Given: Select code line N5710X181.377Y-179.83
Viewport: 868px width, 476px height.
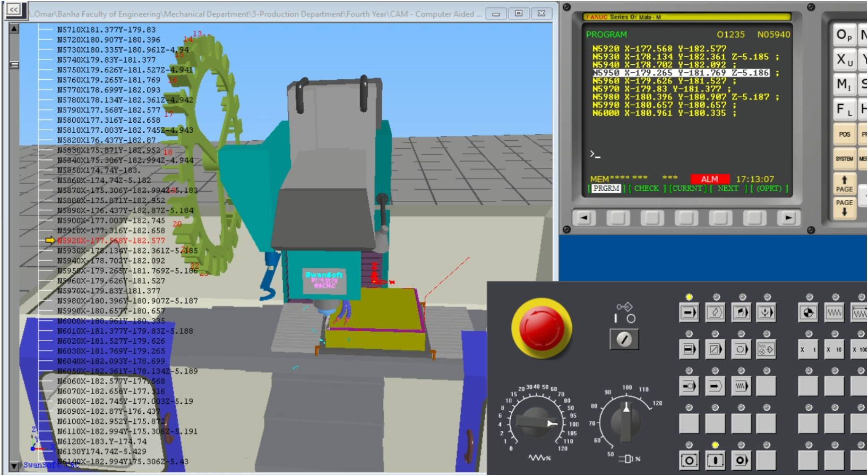Looking at the screenshot, I should pos(106,30).
